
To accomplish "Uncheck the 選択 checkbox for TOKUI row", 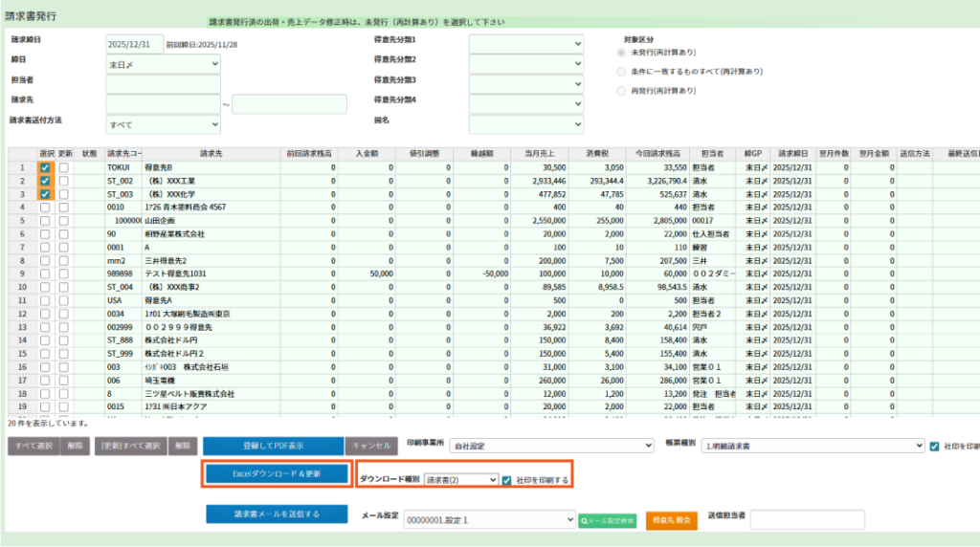I will [x=45, y=167].
